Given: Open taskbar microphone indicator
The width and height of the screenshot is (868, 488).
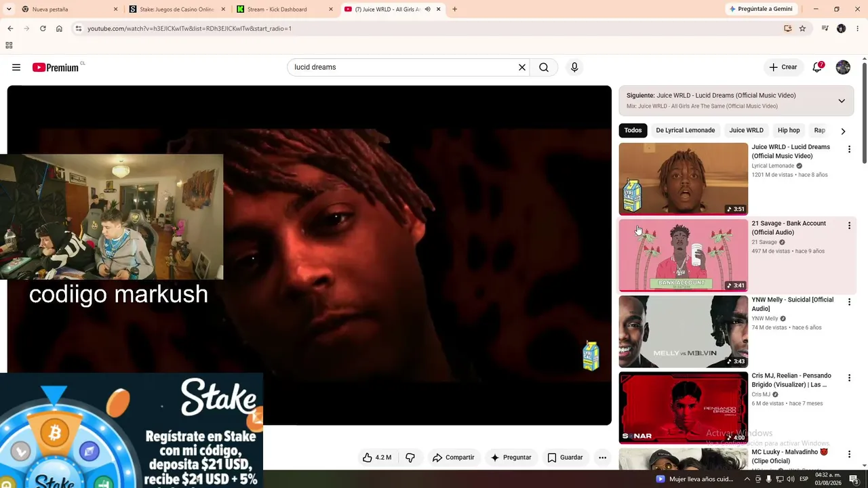Looking at the screenshot, I should point(768,479).
